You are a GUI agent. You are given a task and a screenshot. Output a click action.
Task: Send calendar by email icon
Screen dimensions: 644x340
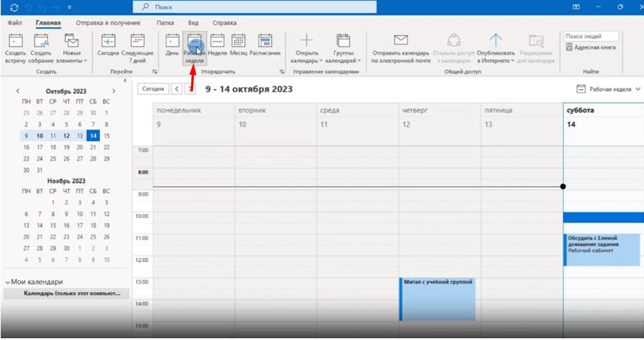(401, 42)
